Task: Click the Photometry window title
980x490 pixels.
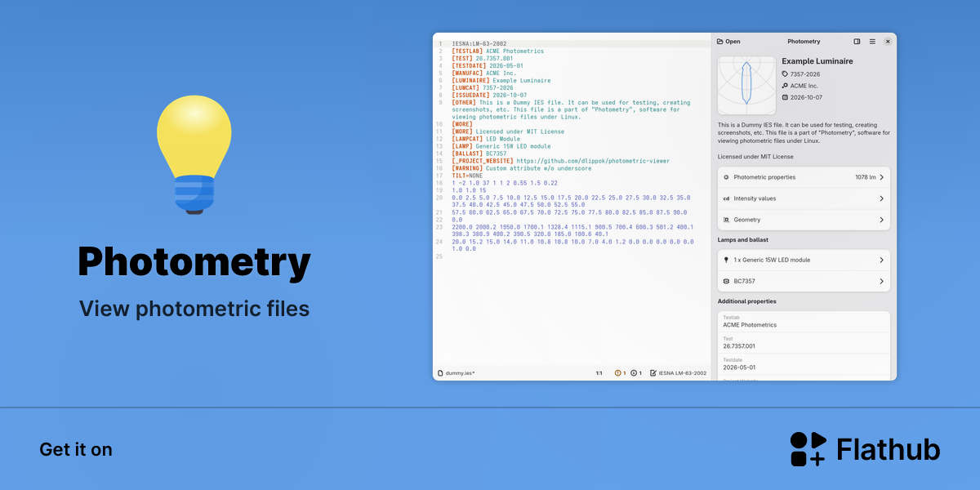Action: pos(804,42)
